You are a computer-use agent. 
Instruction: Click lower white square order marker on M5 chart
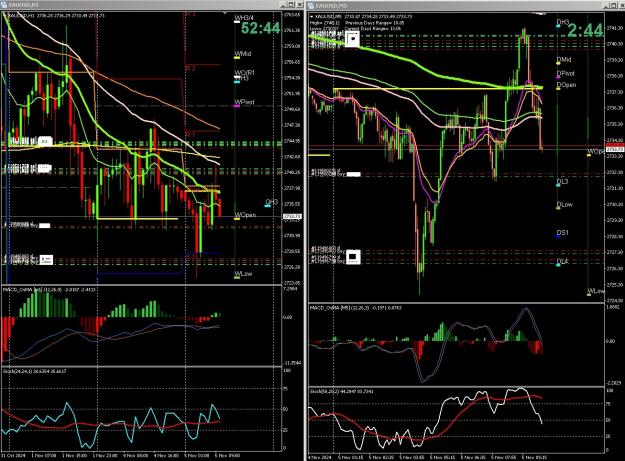pyautogui.click(x=353, y=257)
